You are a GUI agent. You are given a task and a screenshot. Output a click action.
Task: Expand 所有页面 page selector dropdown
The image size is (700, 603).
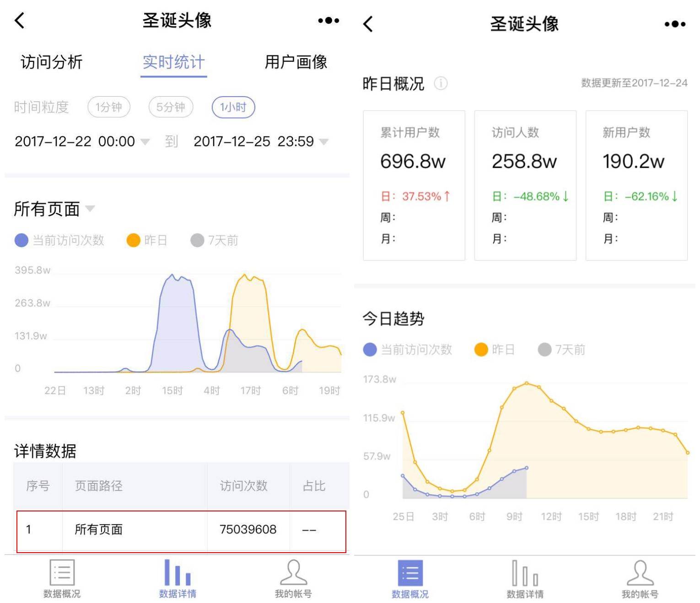click(x=54, y=209)
